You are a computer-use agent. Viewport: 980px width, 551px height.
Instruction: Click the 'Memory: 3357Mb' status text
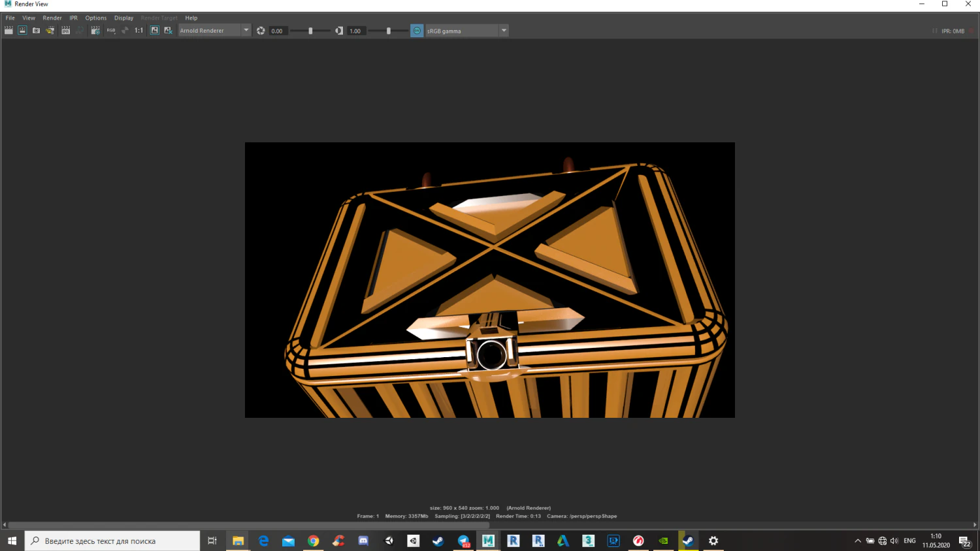coord(406,516)
